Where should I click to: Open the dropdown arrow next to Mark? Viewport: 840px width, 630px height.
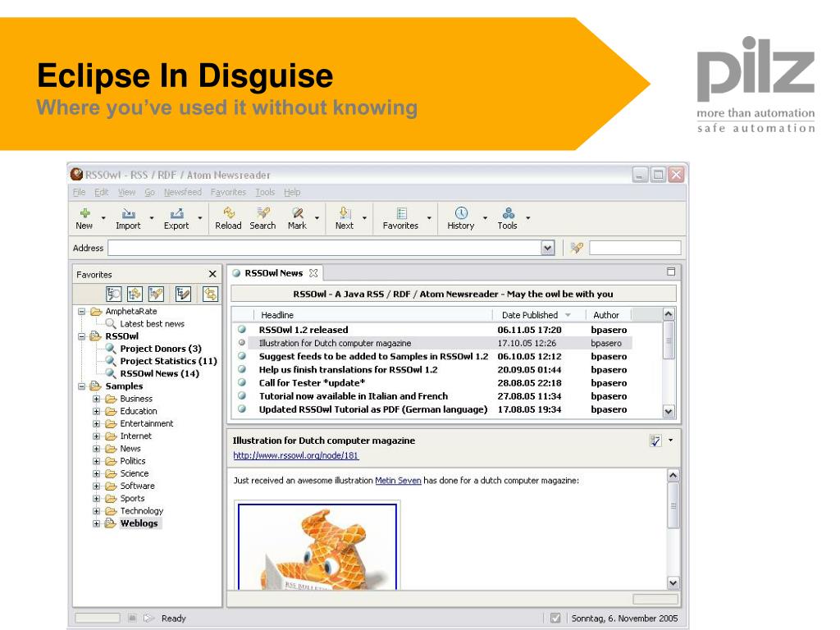[x=317, y=218]
